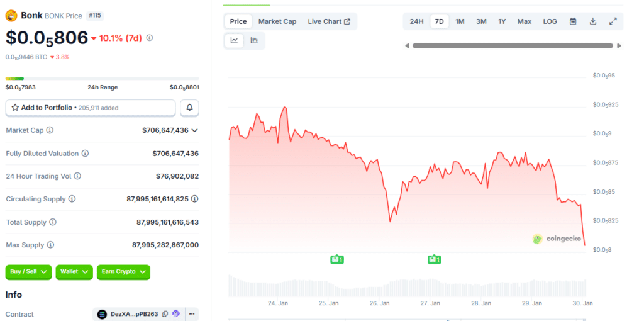Open the Live Chart link

329,21
